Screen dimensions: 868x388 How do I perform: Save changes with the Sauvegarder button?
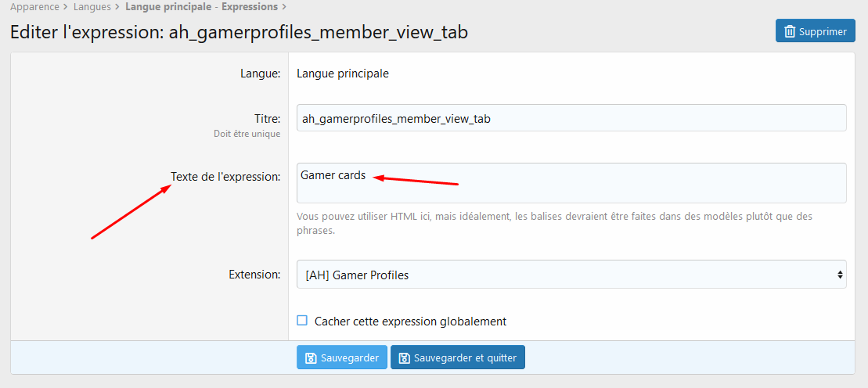(341, 357)
